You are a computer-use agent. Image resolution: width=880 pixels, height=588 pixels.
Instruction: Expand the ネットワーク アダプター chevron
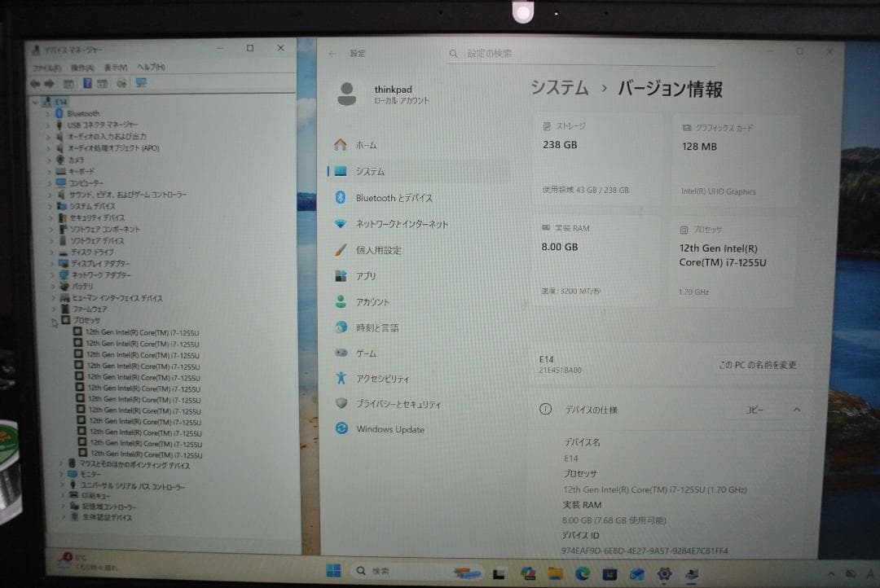point(53,275)
